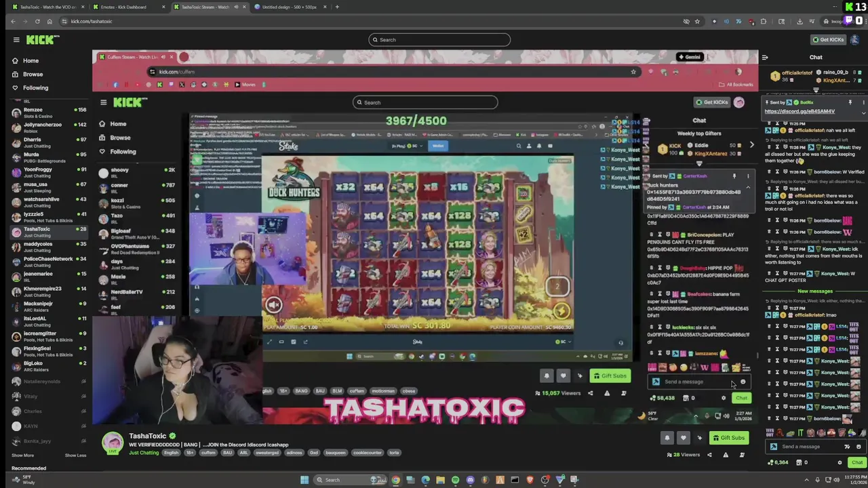Focus the outer Kick Search field
Viewport: 868px width, 488px height.
pyautogui.click(x=439, y=40)
